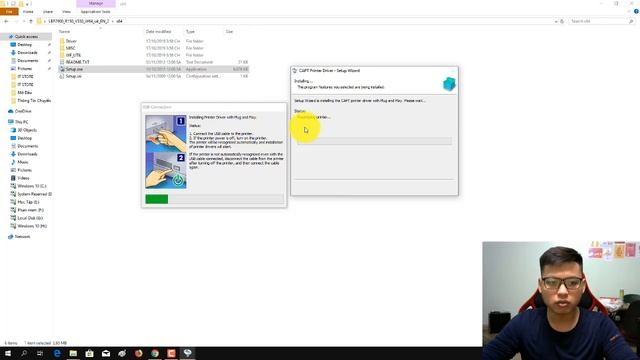Open Desktop under This PC

24,138
